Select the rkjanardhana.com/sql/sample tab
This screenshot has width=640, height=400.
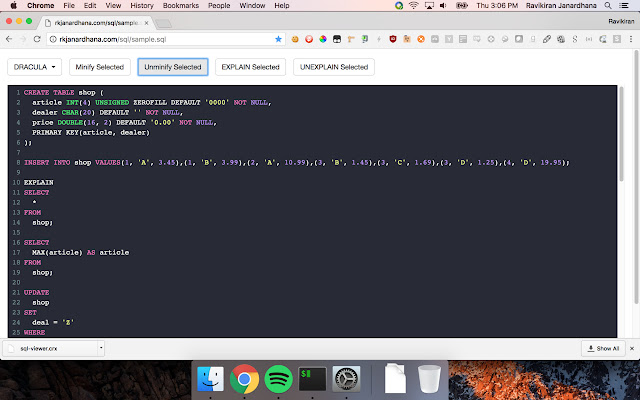97,23
